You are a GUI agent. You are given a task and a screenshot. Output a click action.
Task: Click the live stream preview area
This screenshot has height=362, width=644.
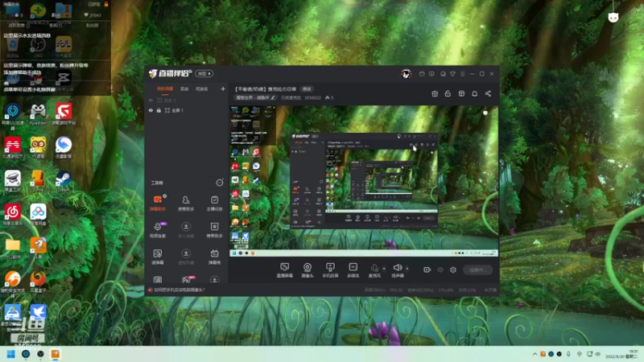click(364, 182)
